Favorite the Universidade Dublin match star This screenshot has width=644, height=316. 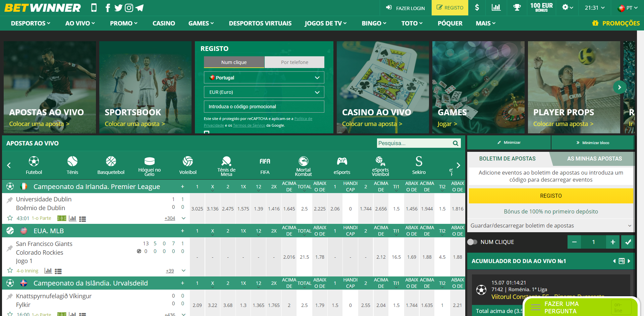point(10,218)
